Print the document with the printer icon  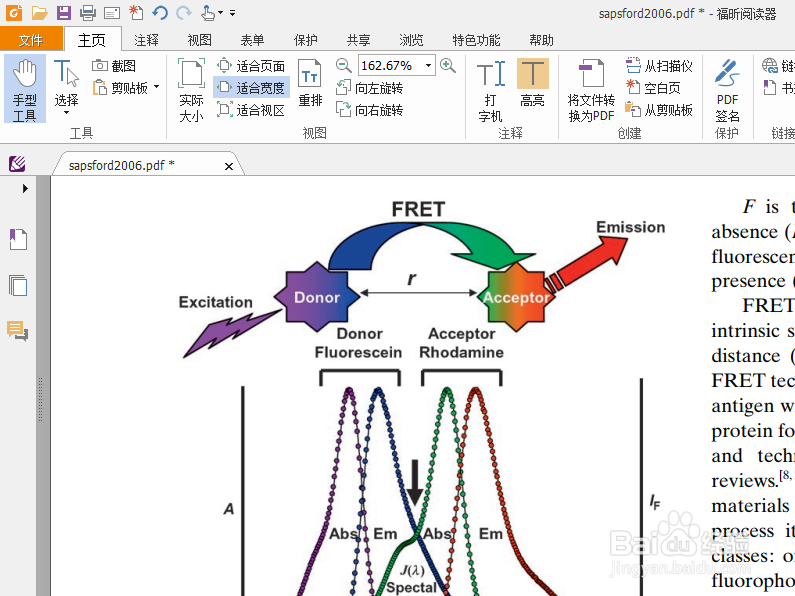point(88,13)
